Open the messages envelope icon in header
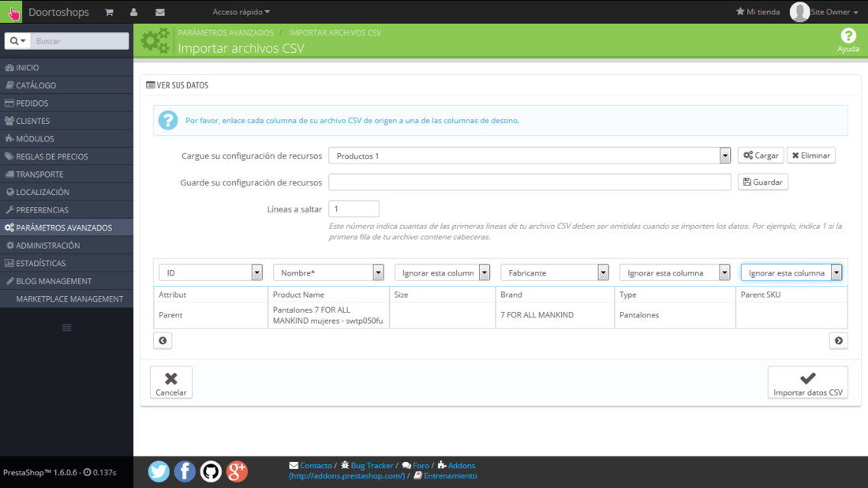868x488 pixels. click(x=160, y=12)
